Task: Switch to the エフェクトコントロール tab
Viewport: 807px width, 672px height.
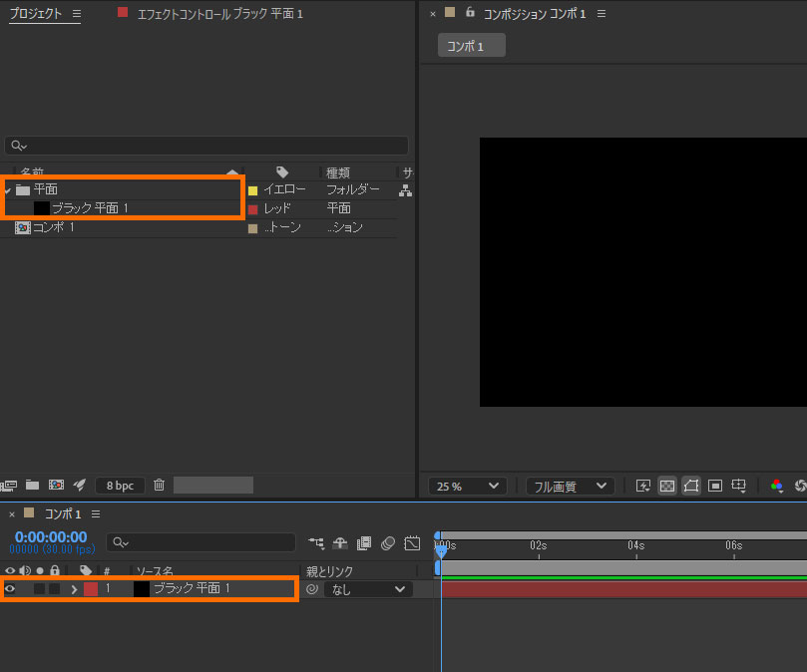Action: click(x=219, y=14)
